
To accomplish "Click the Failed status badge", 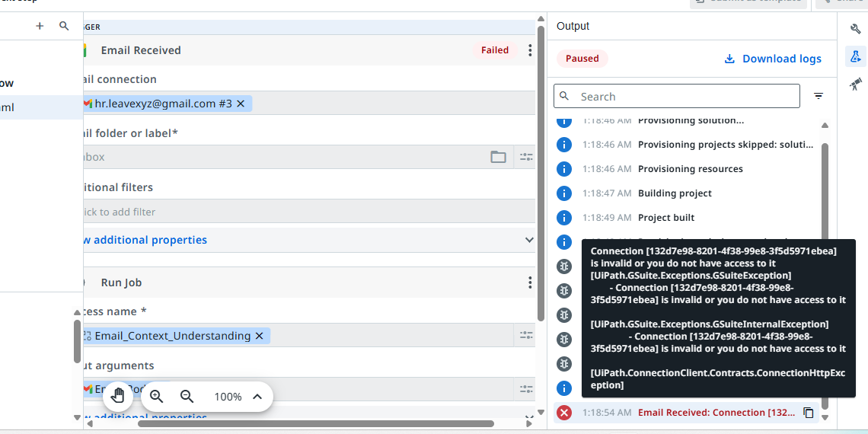I will tap(495, 50).
